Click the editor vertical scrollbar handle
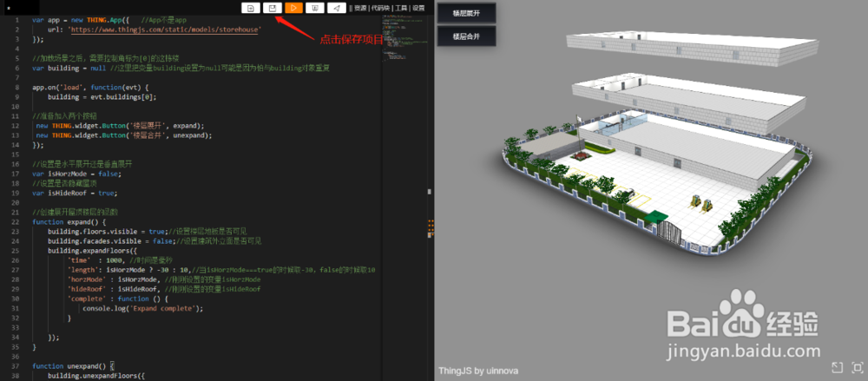868x381 pixels. [x=430, y=192]
